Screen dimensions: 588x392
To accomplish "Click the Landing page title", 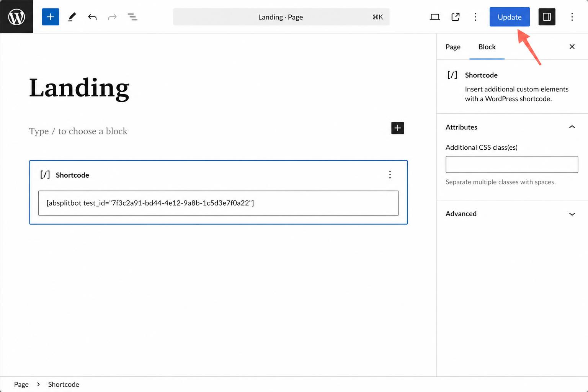I will point(79,88).
